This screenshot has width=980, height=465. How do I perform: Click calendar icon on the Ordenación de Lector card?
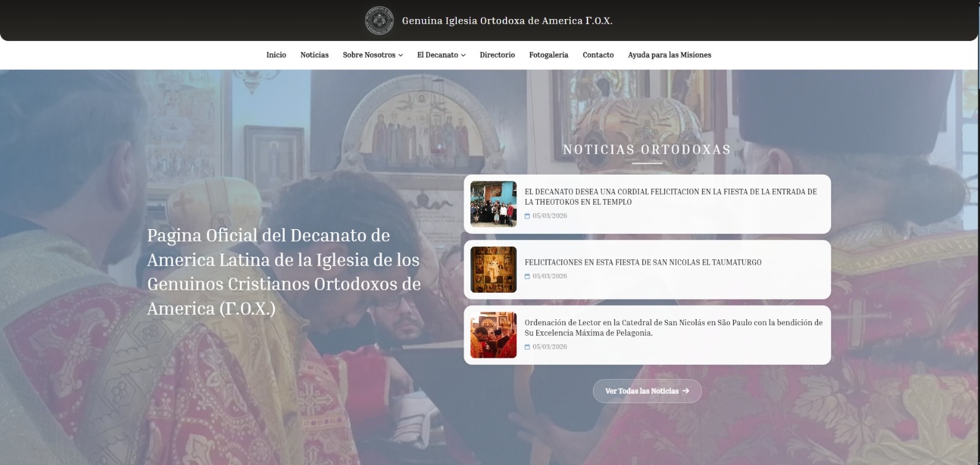(x=527, y=347)
